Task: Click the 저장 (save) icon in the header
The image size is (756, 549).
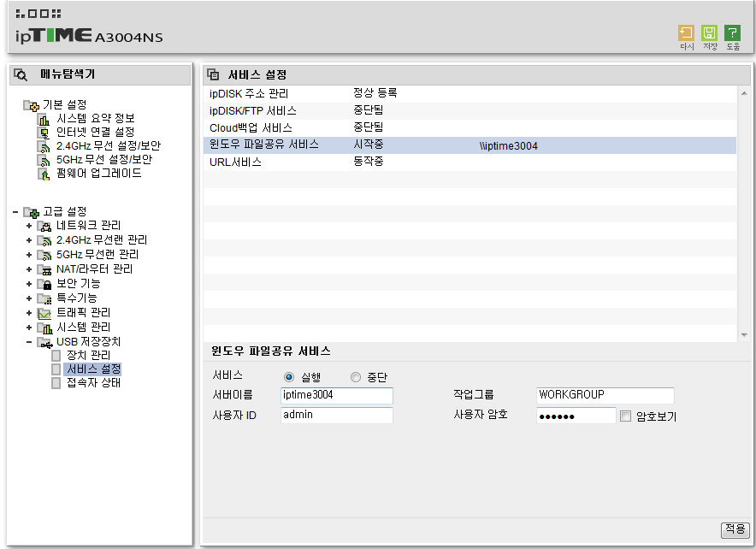Action: 709,33
